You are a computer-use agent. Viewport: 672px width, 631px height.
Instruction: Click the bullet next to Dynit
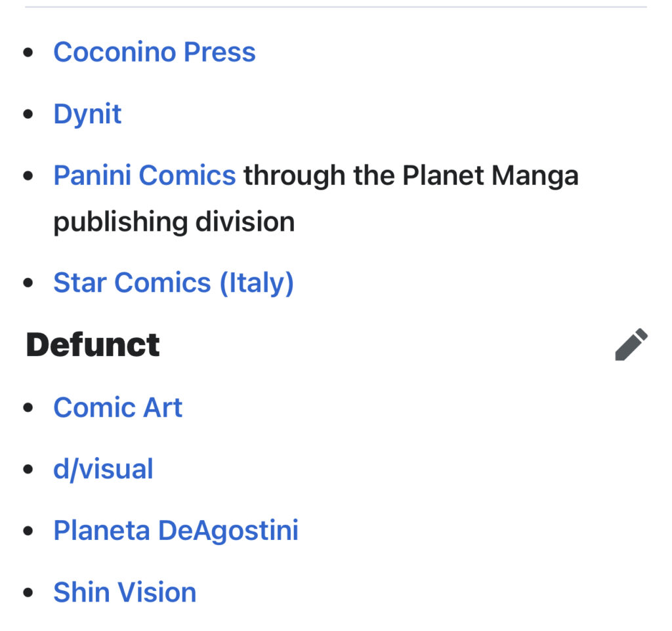click(28, 115)
